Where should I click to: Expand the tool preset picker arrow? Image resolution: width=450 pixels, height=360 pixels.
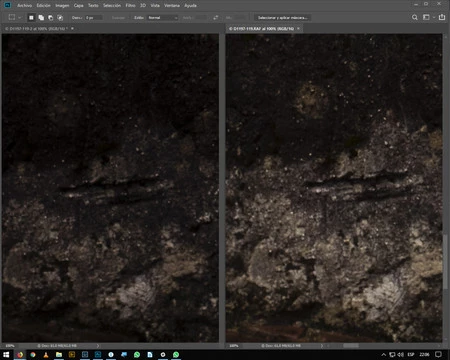pyautogui.click(x=20, y=18)
